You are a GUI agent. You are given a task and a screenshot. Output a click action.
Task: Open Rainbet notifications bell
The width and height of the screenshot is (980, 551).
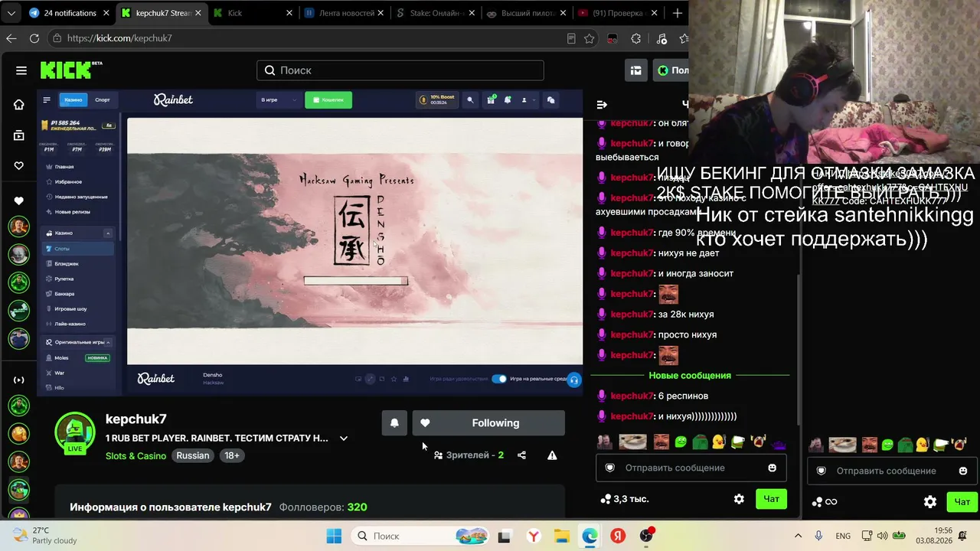pyautogui.click(x=508, y=99)
